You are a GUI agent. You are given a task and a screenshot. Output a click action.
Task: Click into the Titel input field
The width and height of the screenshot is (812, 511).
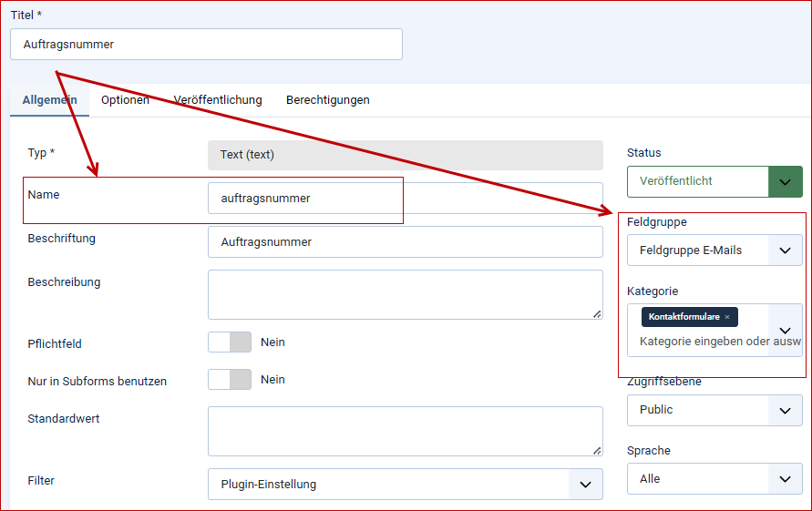pyautogui.click(x=206, y=45)
